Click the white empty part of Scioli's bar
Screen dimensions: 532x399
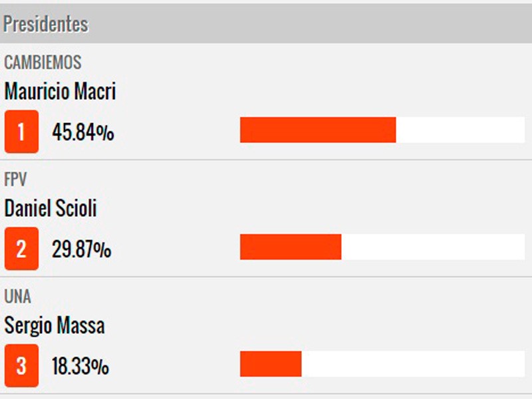[x=433, y=247]
